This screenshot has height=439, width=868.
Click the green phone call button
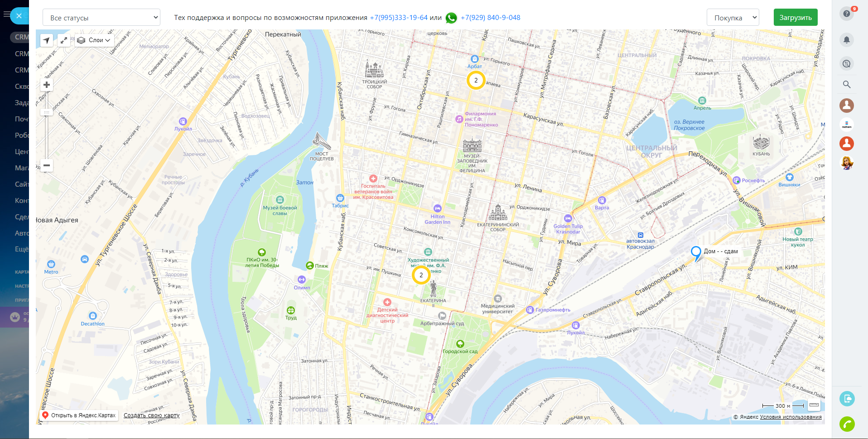pos(847,424)
